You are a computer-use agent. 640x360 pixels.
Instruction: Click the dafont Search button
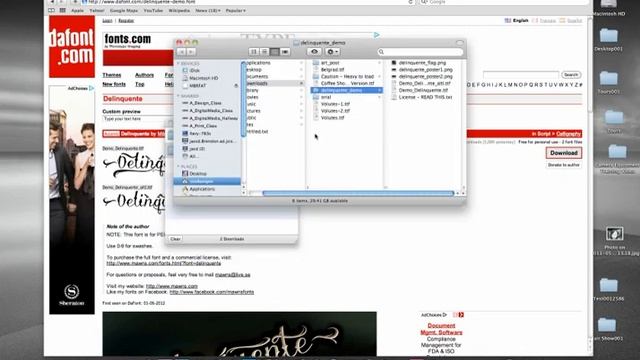click(571, 75)
